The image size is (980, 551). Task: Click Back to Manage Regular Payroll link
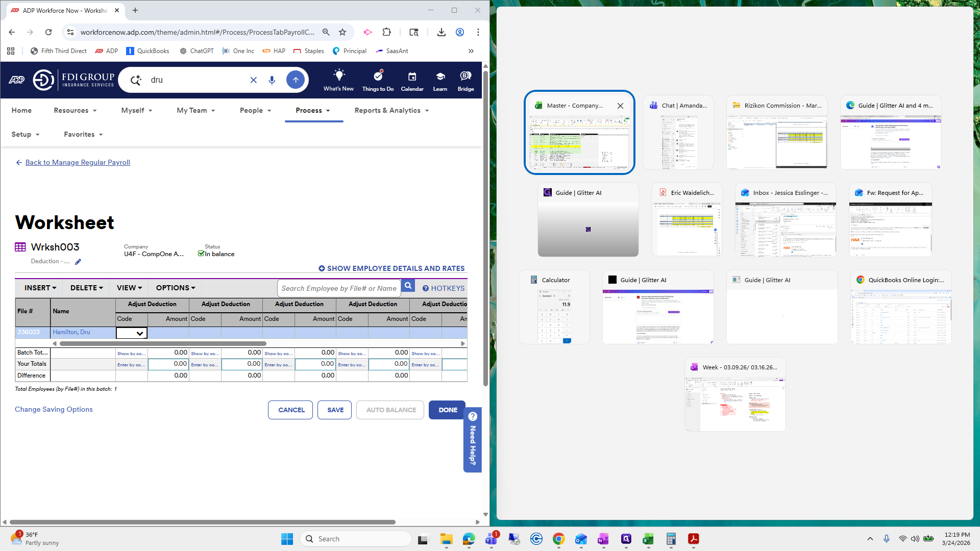pos(78,162)
